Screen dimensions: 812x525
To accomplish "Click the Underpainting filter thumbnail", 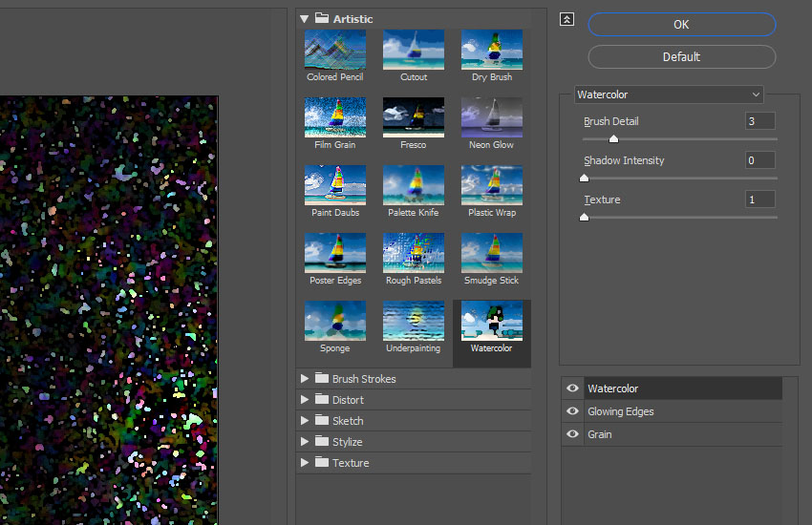I will point(414,321).
